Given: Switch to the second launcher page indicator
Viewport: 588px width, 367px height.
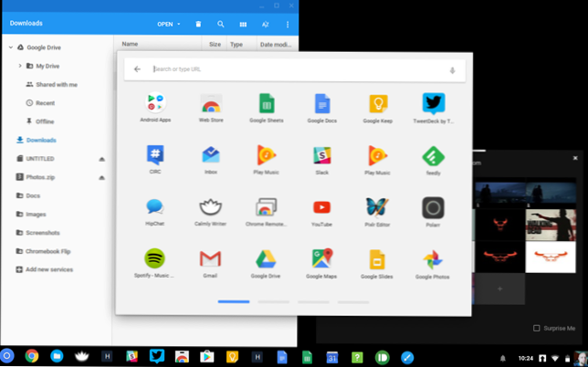Looking at the screenshot, I should [x=273, y=302].
